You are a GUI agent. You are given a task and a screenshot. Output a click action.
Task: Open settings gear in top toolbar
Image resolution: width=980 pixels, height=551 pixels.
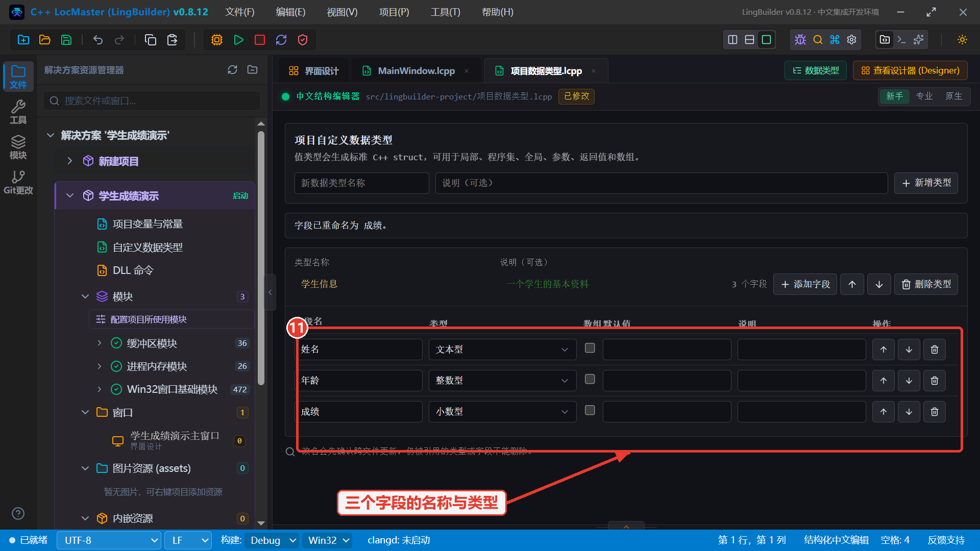tap(851, 40)
